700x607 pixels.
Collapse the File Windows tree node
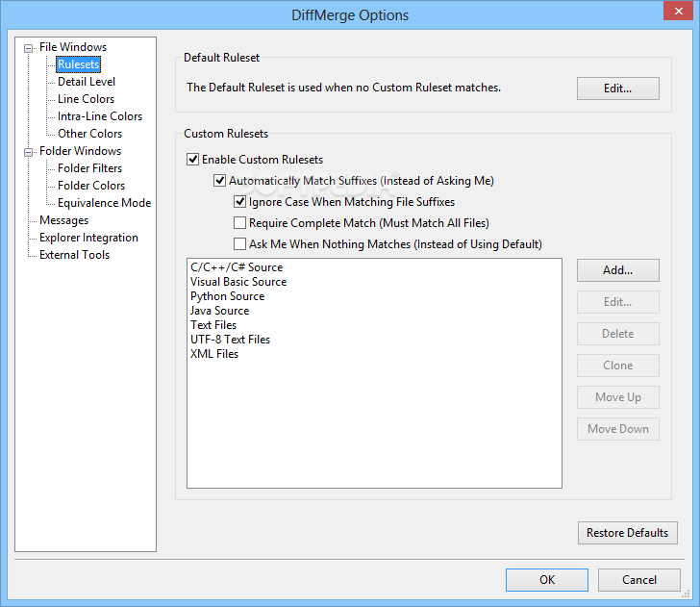click(28, 48)
